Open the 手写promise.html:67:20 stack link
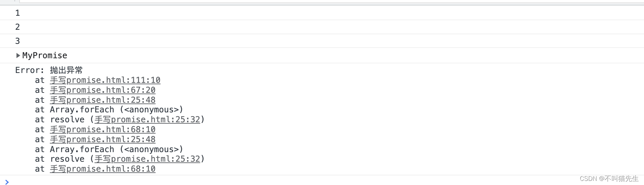Screen dimensions: 644x185 (x=103, y=90)
